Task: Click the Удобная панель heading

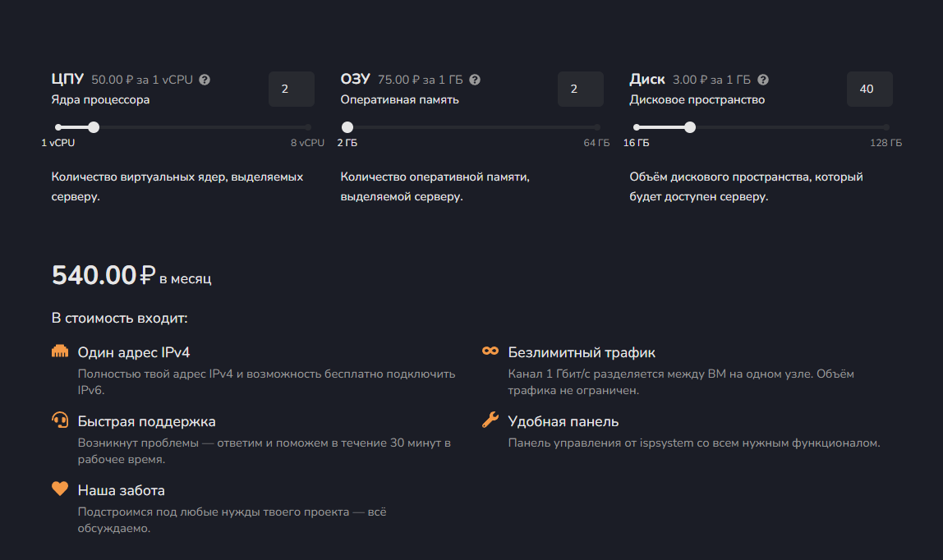Action: 563,421
